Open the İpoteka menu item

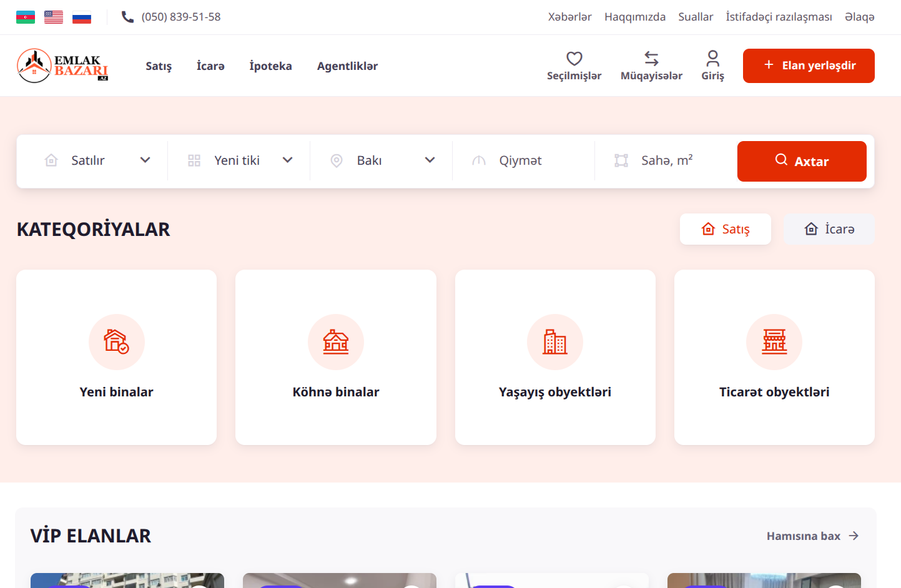coord(270,66)
